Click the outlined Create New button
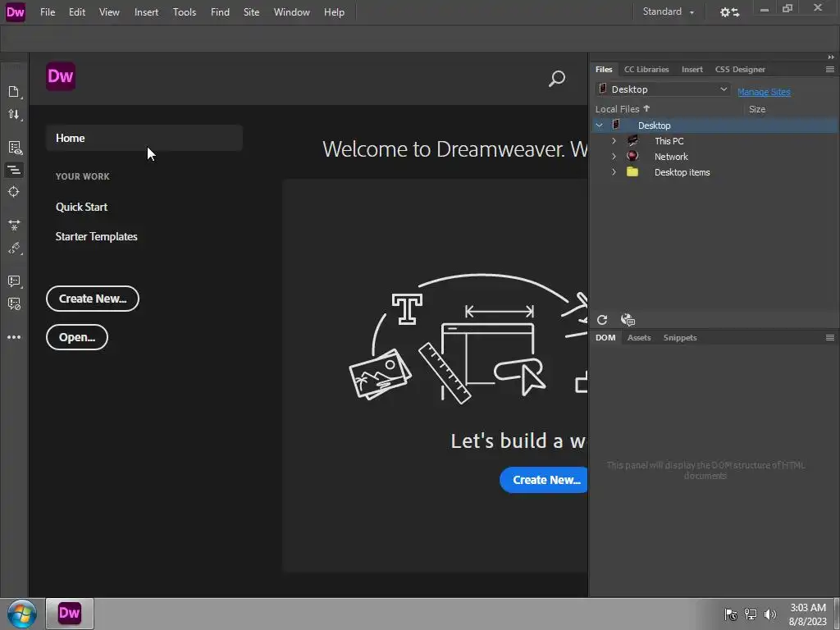840x630 pixels. (93, 299)
